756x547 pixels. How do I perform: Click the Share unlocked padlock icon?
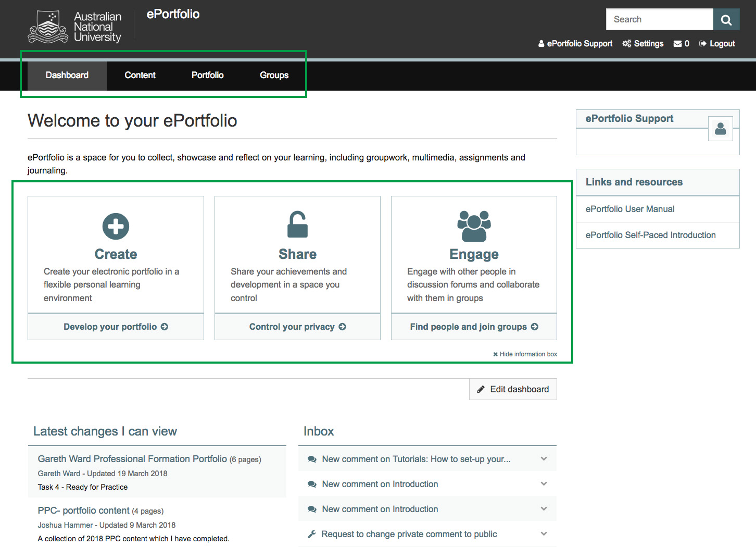pos(298,225)
